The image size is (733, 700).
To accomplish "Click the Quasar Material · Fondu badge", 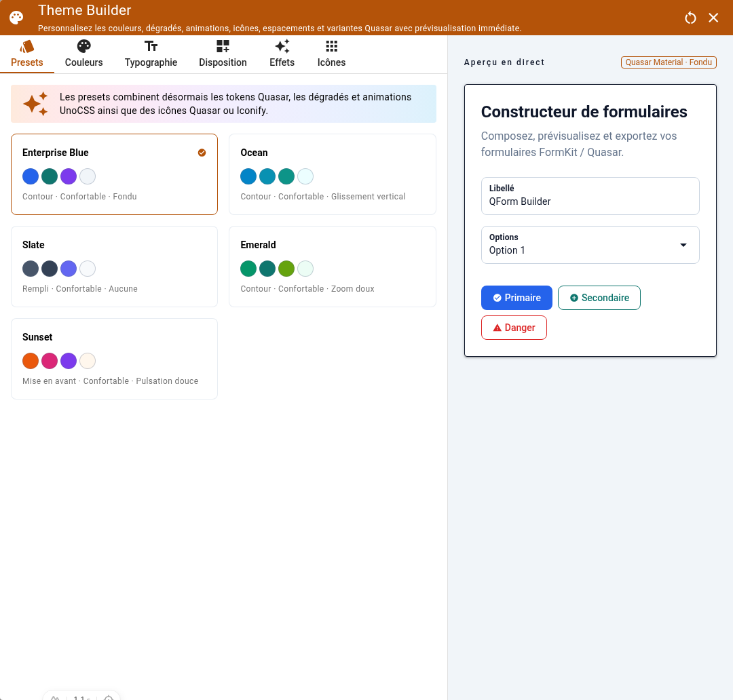I will 669,62.
